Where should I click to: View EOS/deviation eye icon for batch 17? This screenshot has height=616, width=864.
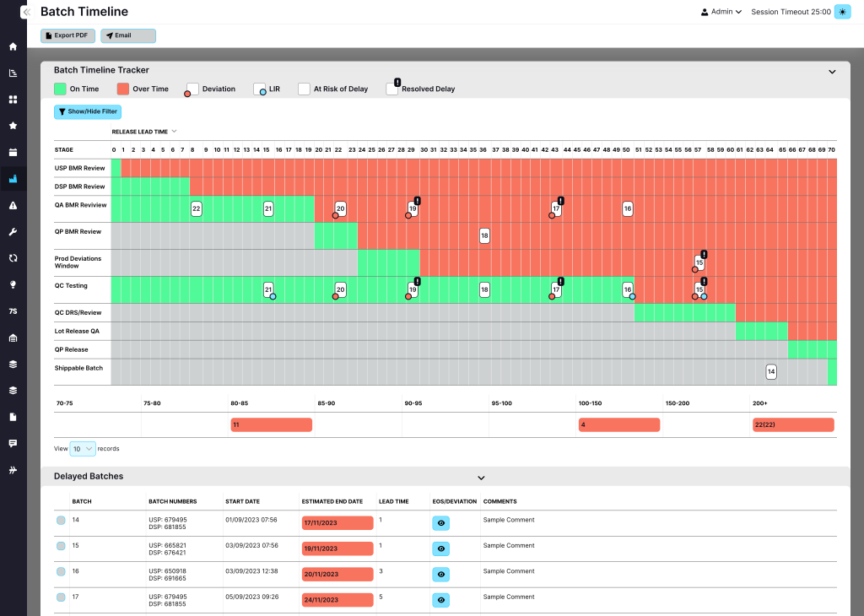tap(440, 600)
